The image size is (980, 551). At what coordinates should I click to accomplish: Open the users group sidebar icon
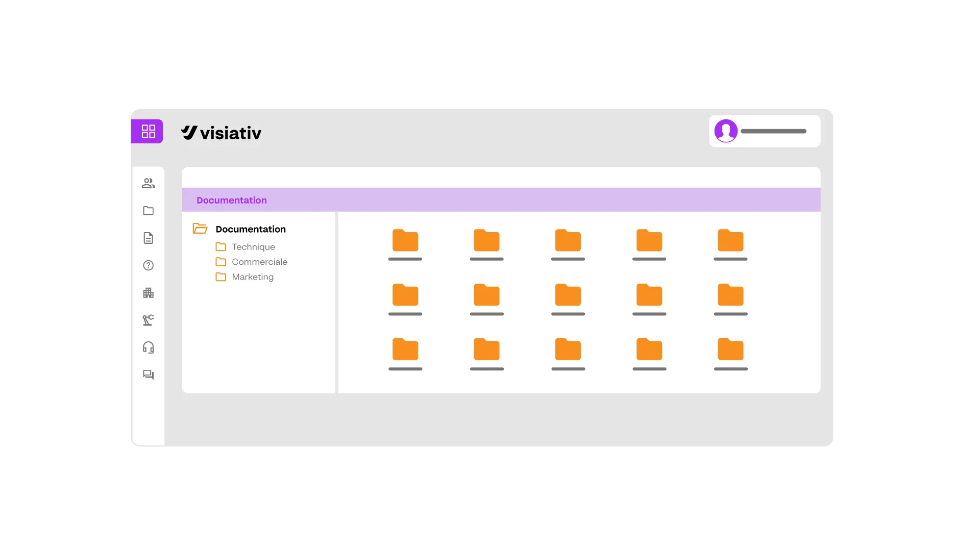[x=148, y=183]
